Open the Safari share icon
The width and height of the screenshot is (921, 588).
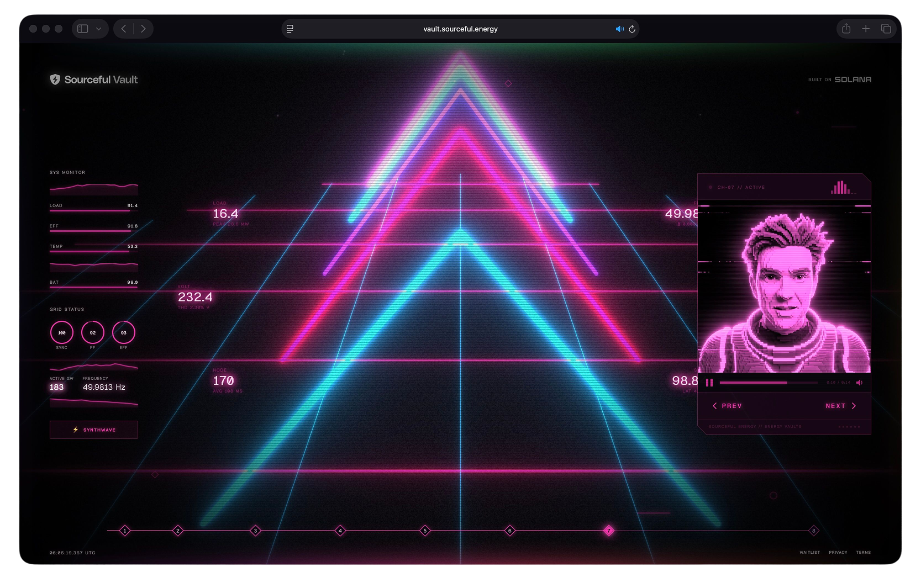coord(846,29)
